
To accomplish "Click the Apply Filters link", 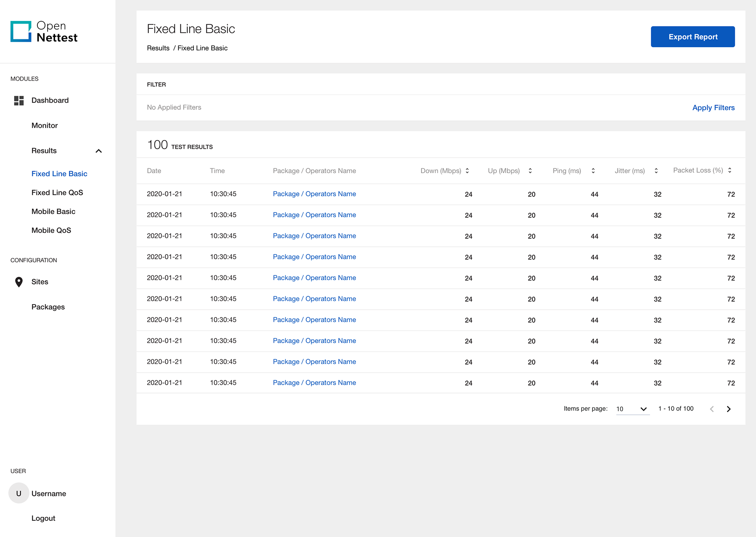I will [x=713, y=107].
